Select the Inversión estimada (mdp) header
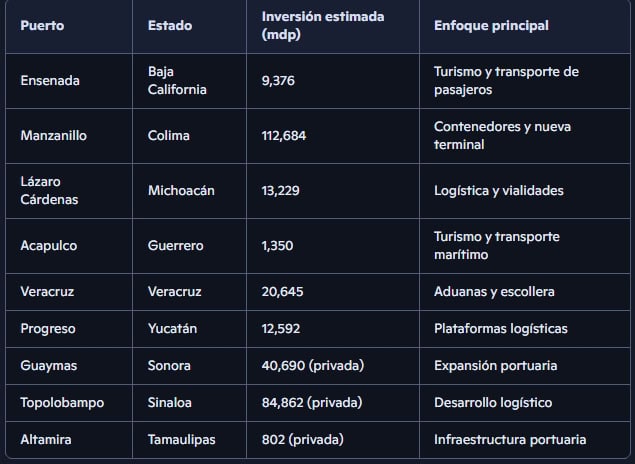 [x=321, y=26]
